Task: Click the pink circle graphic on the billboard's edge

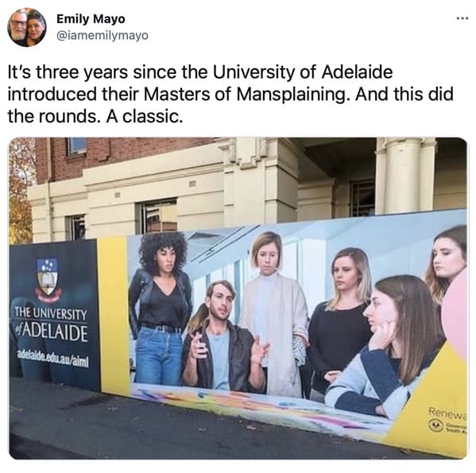Action: coord(454,313)
